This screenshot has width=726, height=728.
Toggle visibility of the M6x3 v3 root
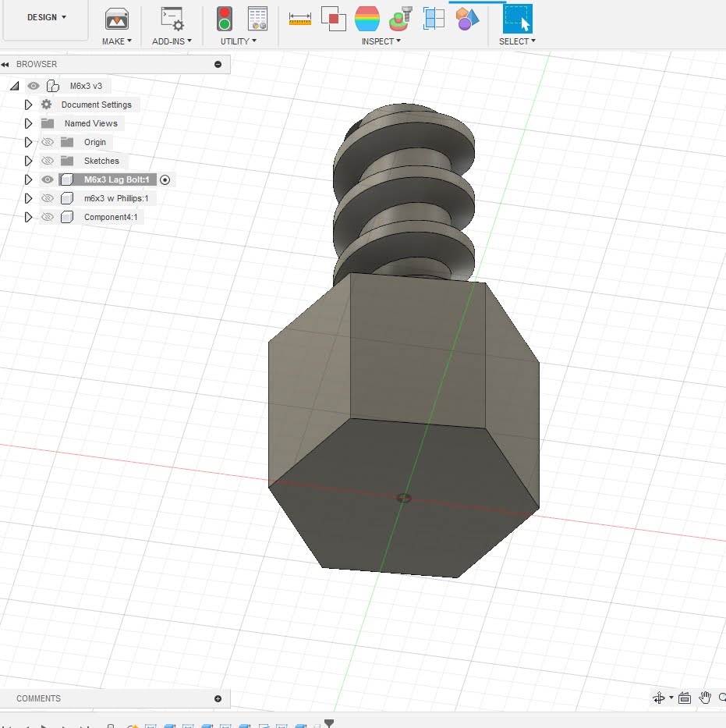pyautogui.click(x=34, y=86)
